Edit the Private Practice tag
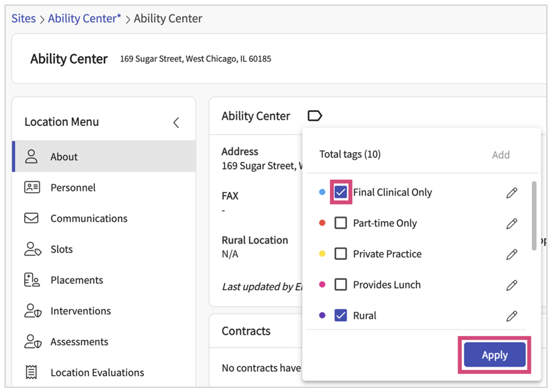552x392 pixels. pyautogui.click(x=512, y=254)
